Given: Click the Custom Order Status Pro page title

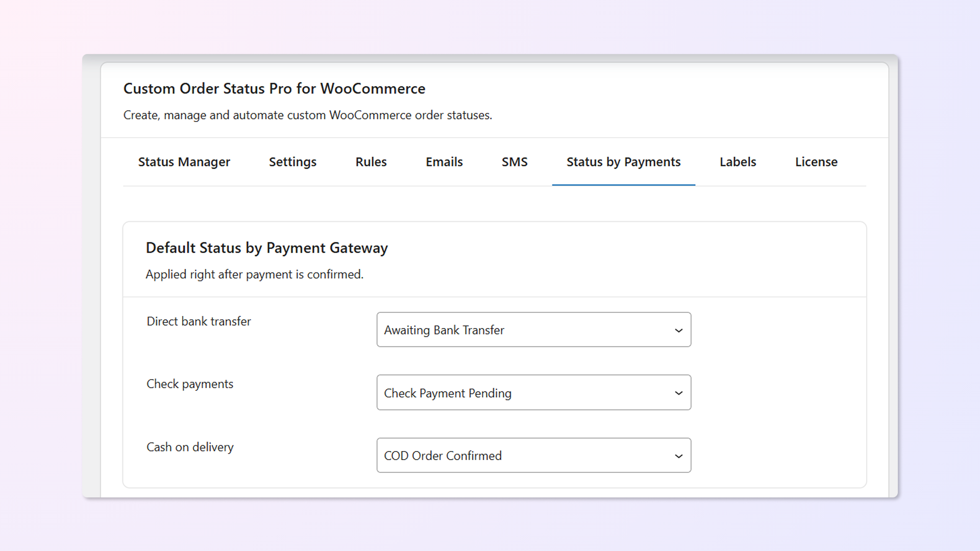Looking at the screenshot, I should pos(274,89).
